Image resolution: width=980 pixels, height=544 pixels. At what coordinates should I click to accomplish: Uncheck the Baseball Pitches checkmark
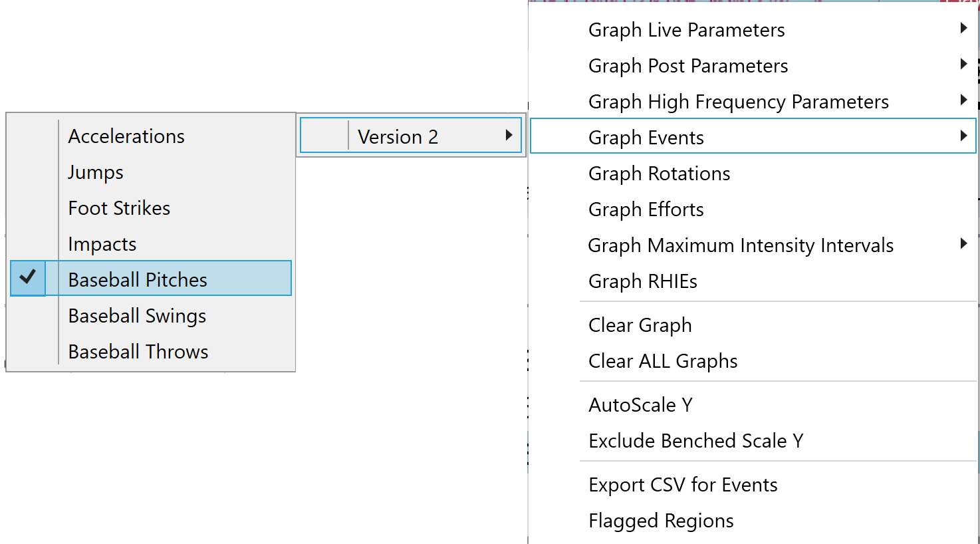coord(28,278)
